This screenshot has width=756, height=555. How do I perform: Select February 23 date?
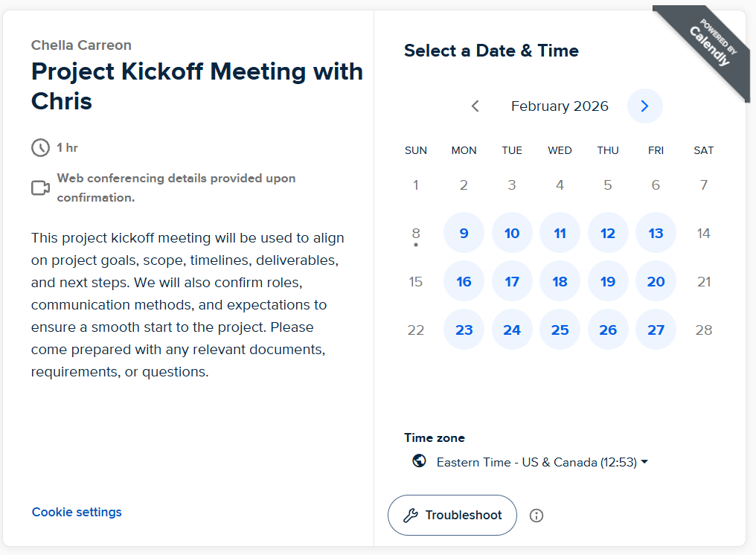click(464, 330)
